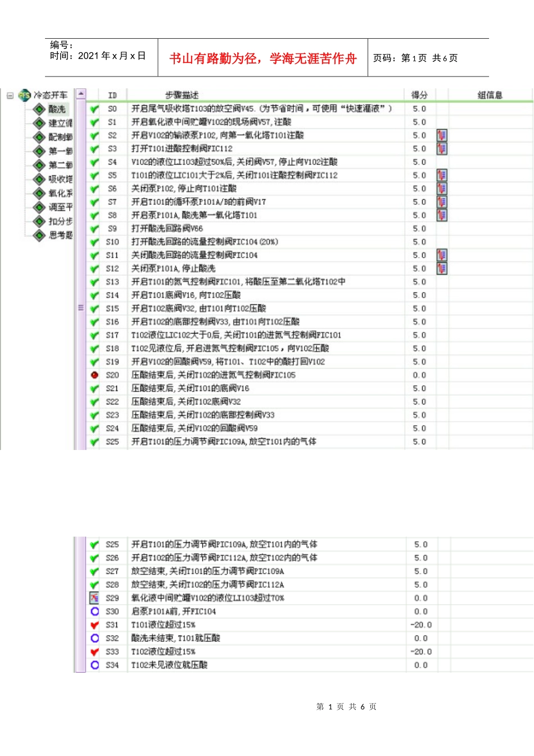Image resolution: width=534 pixels, height=756 pixels.
Task: Select the 调至平 tree node
Action: (60, 208)
